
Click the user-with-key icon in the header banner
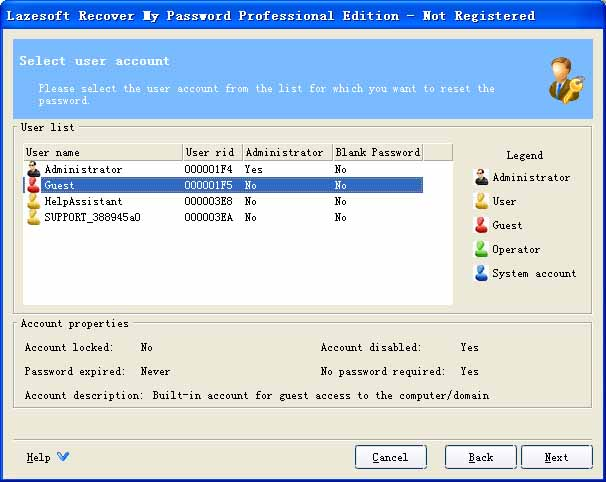(x=566, y=80)
